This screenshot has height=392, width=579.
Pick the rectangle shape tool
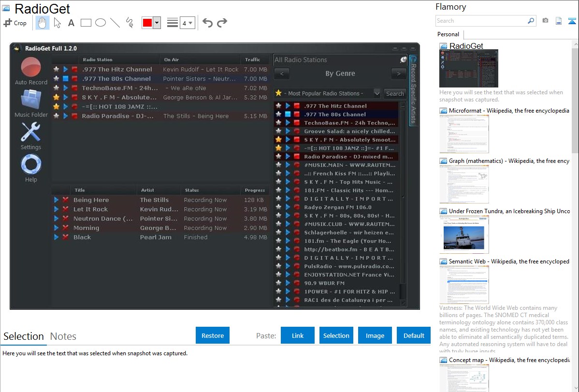pos(86,23)
